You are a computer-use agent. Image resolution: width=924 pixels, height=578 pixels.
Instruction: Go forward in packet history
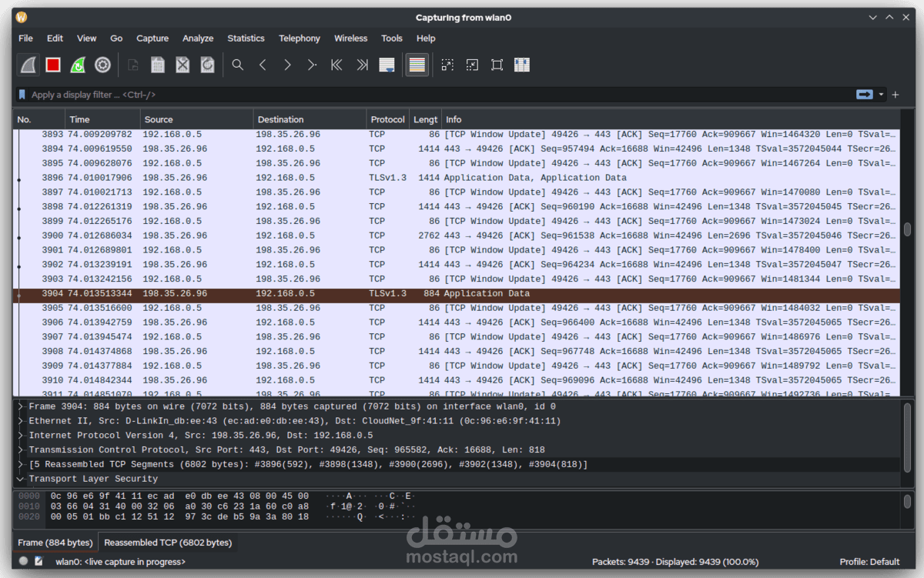coord(287,65)
